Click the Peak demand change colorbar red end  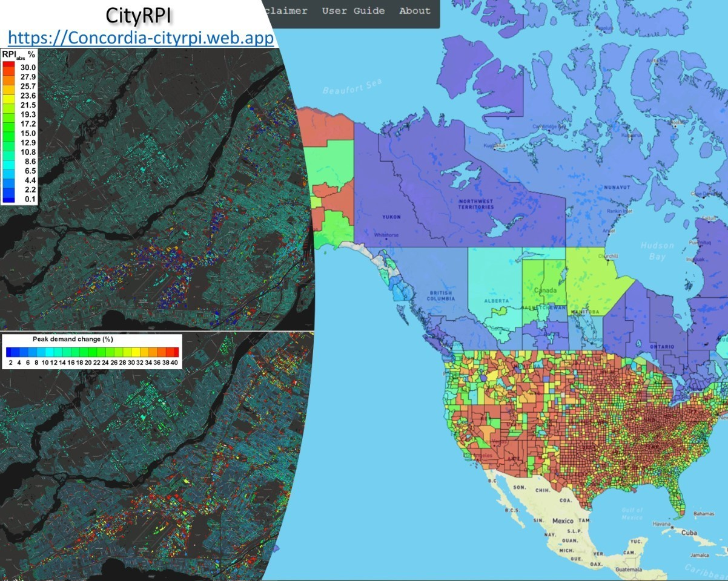click(x=174, y=351)
